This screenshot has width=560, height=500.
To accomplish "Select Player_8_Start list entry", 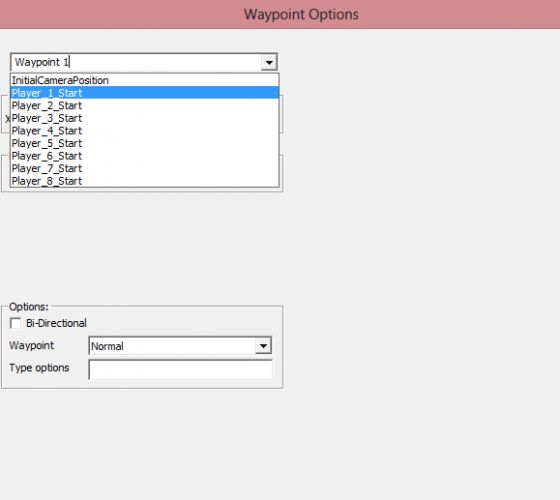I will pyautogui.click(x=145, y=181).
